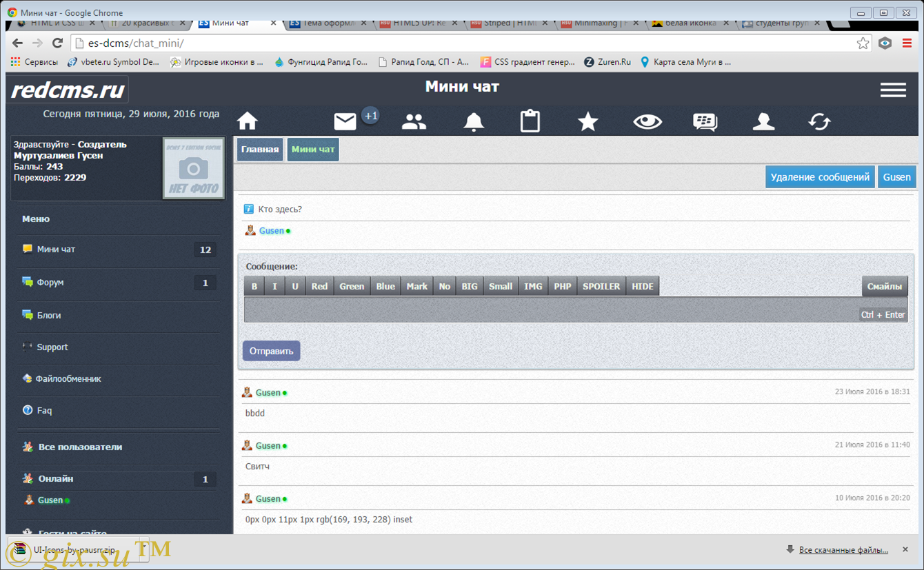Viewport: 924px width, 570px height.
Task: Open 'CSS градиент генер...' bookmark
Action: click(528, 61)
